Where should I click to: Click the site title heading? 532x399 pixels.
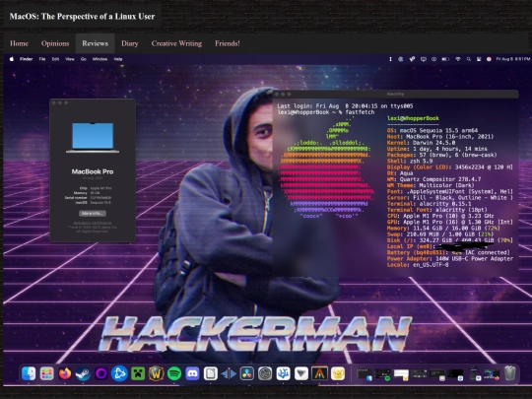[x=82, y=17]
